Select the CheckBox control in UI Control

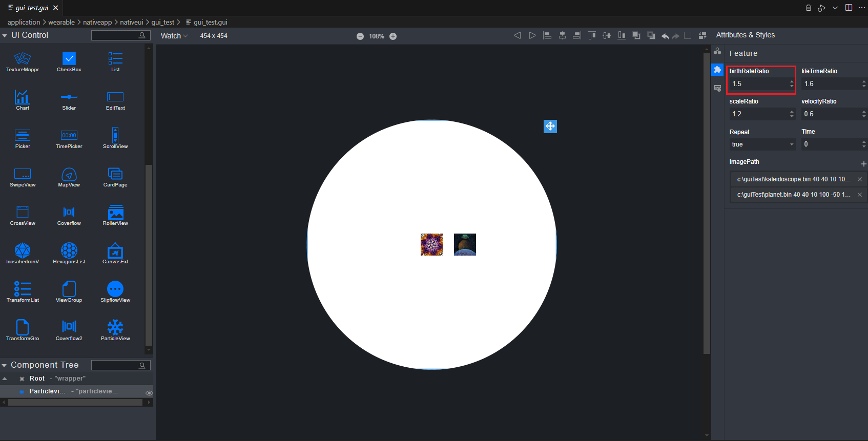[69, 60]
